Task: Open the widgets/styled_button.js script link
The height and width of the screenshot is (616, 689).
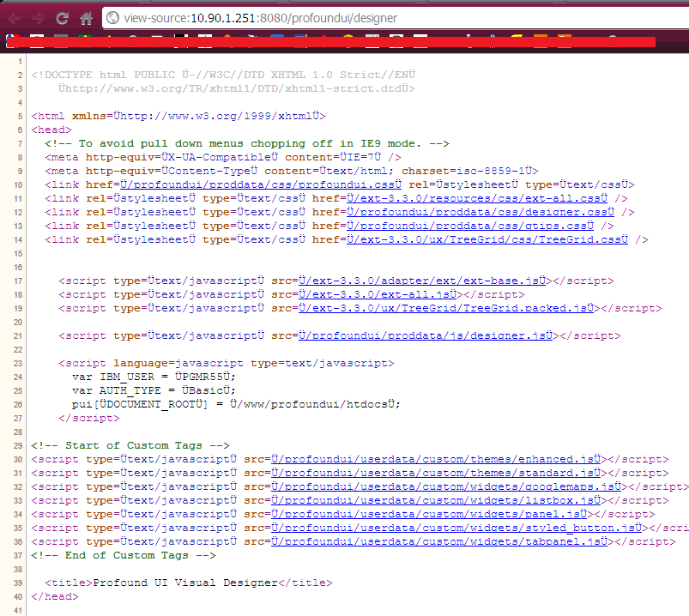Action: click(456, 528)
